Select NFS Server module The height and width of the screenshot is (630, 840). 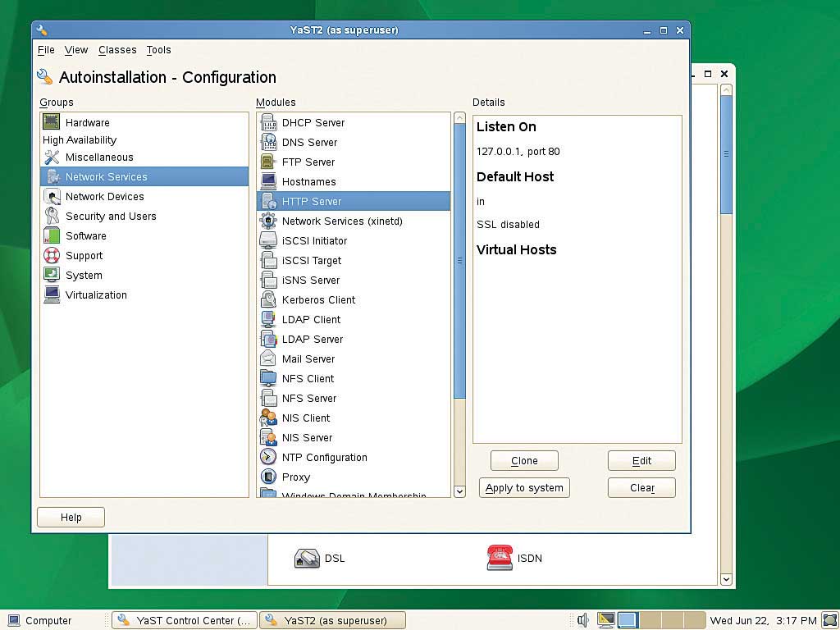[x=354, y=398]
